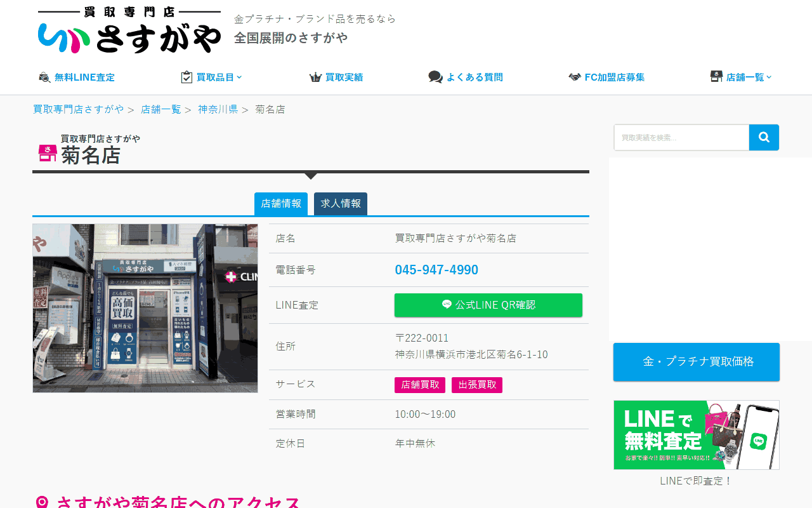Click the LINE icon in green button
812x508 pixels.
point(447,304)
